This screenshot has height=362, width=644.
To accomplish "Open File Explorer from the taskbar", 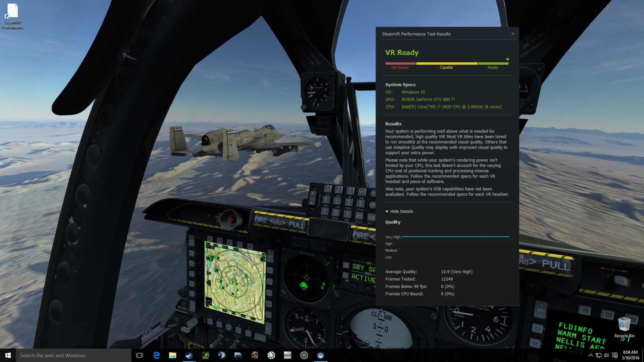I will click(172, 355).
